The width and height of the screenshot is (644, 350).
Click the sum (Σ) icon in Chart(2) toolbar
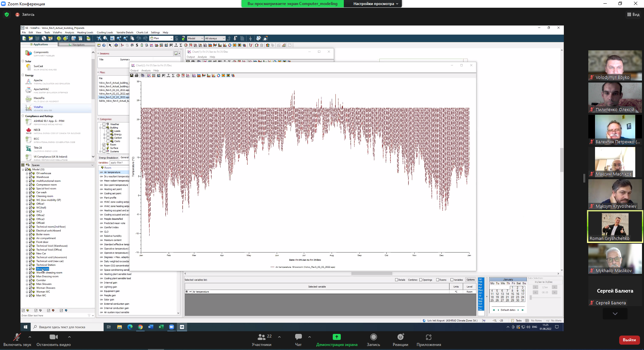(x=173, y=76)
